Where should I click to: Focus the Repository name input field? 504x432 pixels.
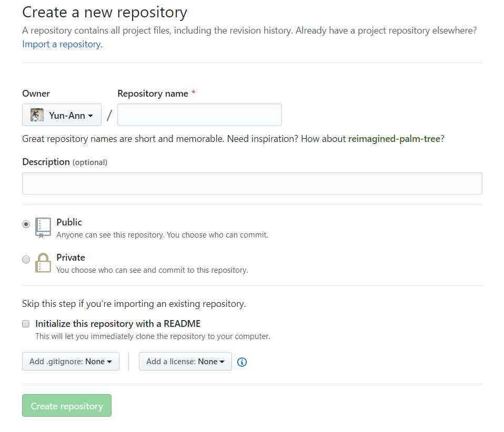tap(199, 115)
